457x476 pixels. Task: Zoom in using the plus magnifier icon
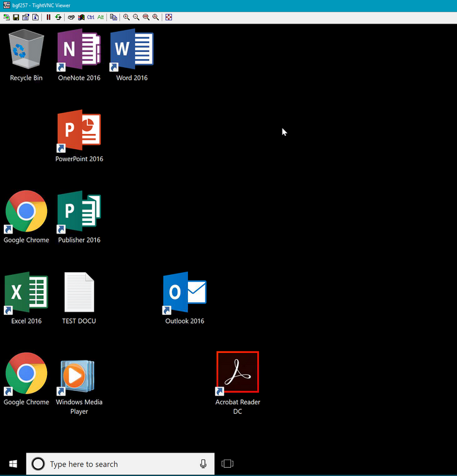point(126,17)
